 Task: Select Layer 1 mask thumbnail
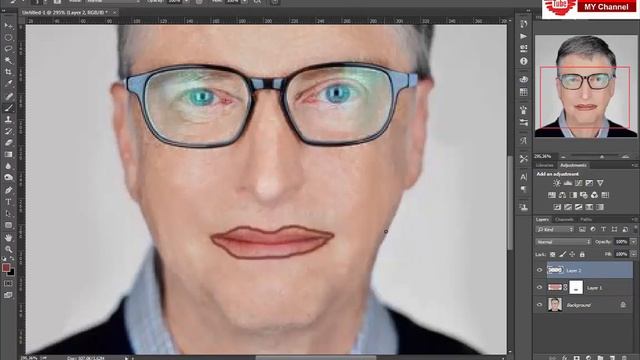pos(576,287)
